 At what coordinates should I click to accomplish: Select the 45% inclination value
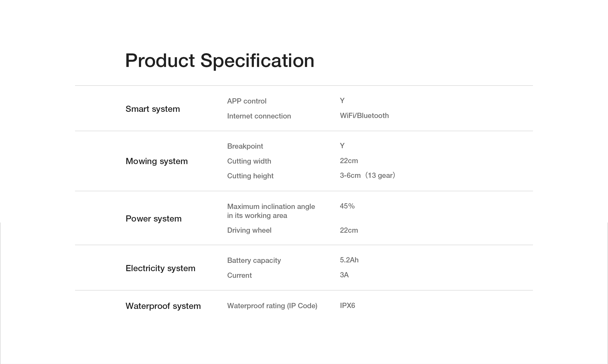[x=347, y=206]
